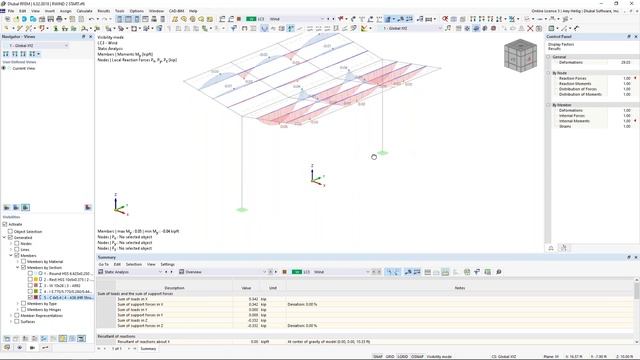
Task: Click the navigation view cube
Action: tap(520, 56)
